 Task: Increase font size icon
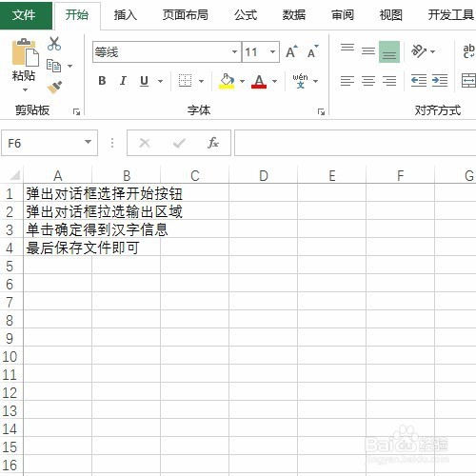point(291,51)
